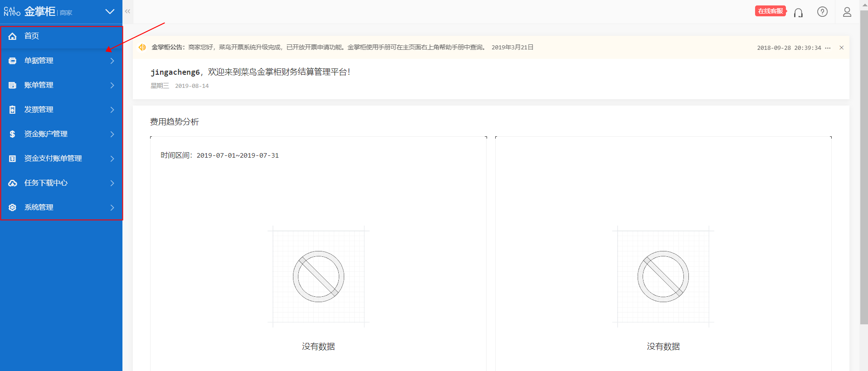The height and width of the screenshot is (371, 868).
Task: Click the left chart 没有数据 label
Action: [x=318, y=347]
